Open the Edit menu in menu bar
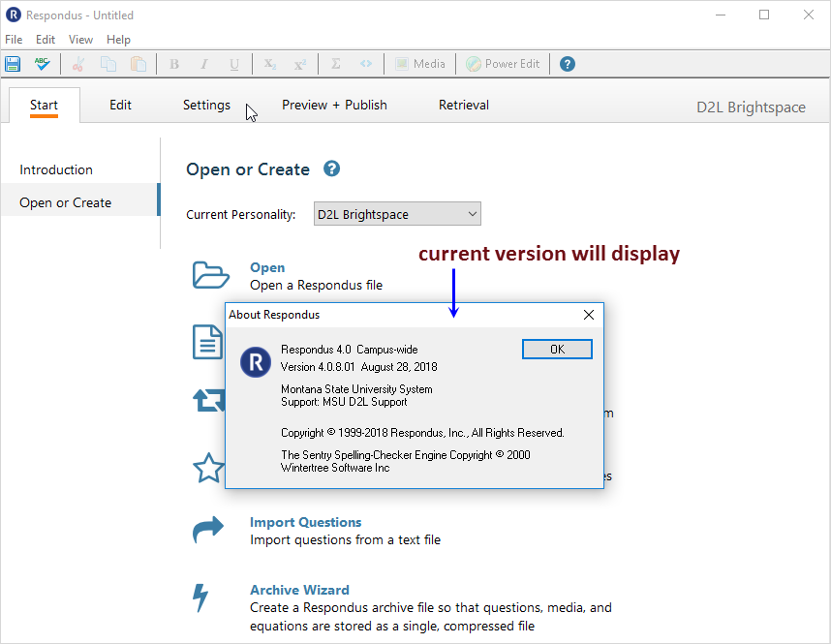 (46, 40)
